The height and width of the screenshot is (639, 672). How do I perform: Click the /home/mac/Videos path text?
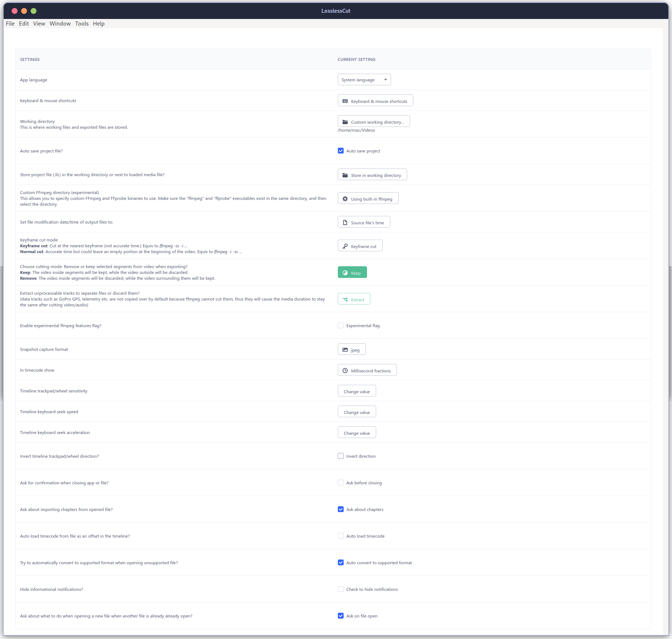click(356, 130)
